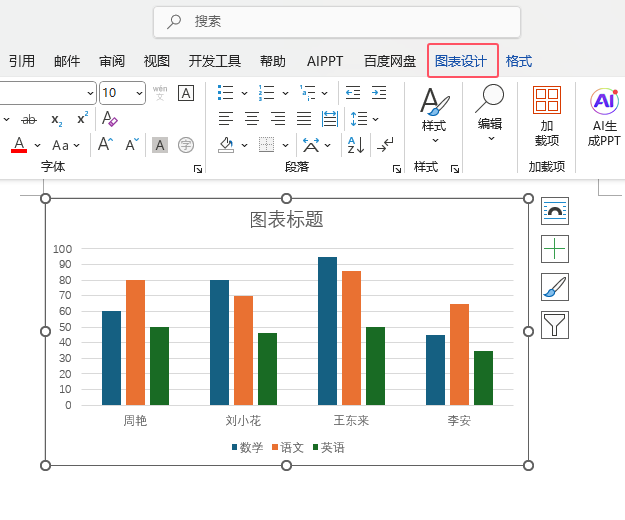Expand borders dropdown arrow
This screenshot has height=520, width=625.
click(x=285, y=145)
